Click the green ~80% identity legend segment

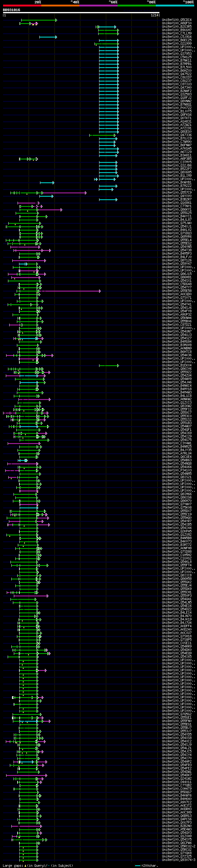137,6
